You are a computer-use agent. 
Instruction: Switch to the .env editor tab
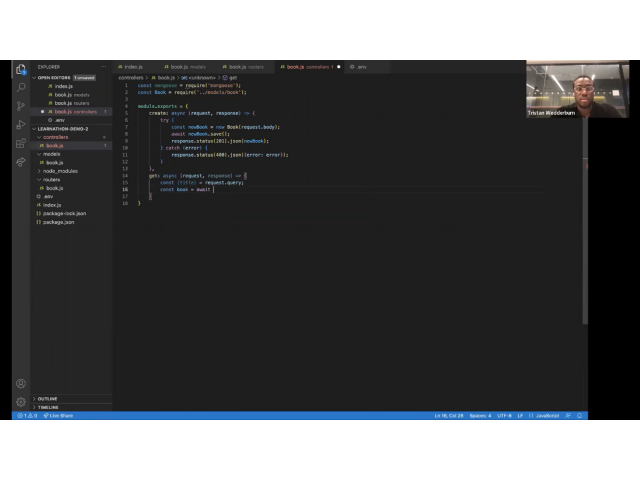(361, 67)
